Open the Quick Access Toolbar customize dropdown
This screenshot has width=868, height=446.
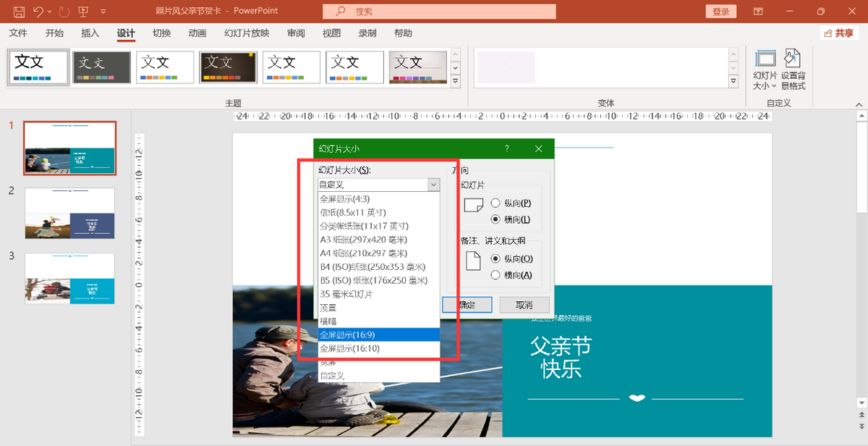[102, 11]
